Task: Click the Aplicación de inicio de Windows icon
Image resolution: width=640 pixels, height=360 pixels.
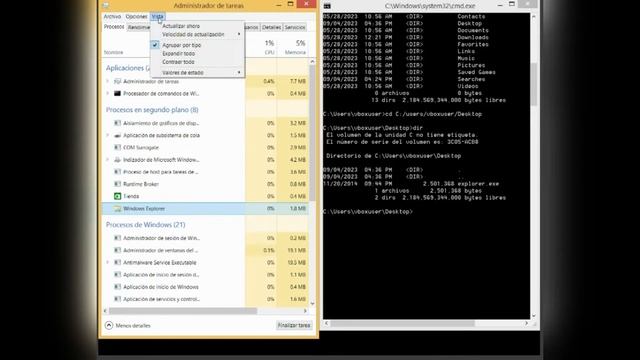Action: 118,287
